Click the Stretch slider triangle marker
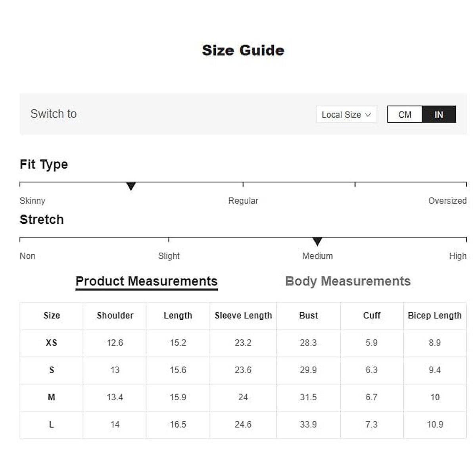The width and height of the screenshot is (476, 476). (x=317, y=241)
